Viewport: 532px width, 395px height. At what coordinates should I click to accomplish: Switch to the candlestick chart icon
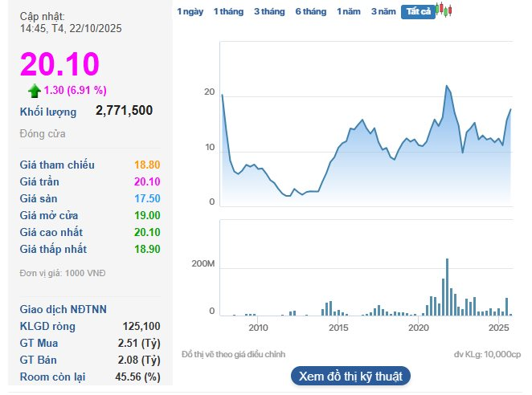coord(444,10)
